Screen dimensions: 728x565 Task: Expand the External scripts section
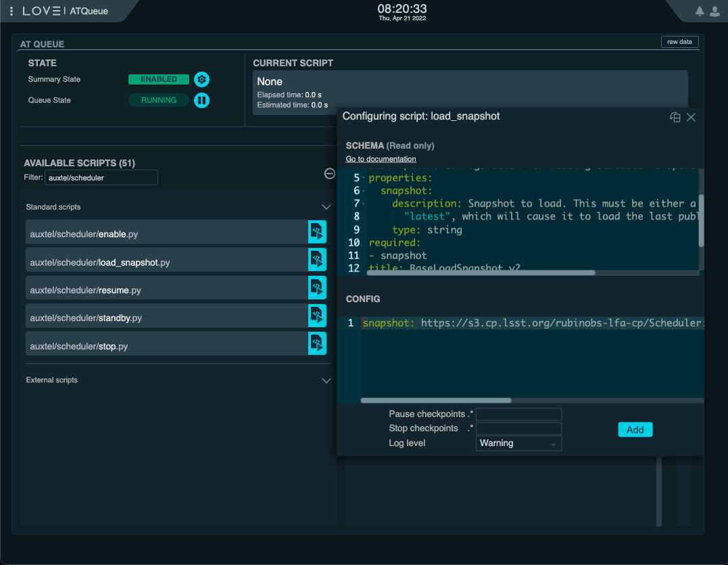[x=326, y=380]
